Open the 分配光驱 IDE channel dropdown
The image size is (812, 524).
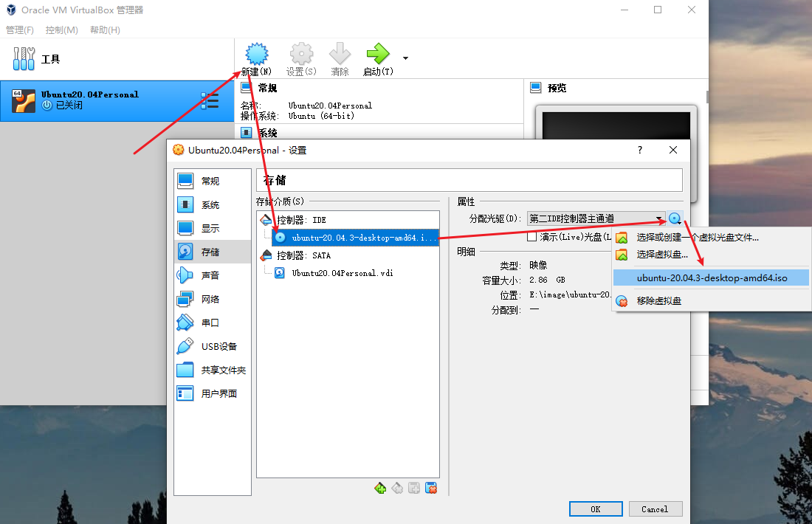(595, 218)
